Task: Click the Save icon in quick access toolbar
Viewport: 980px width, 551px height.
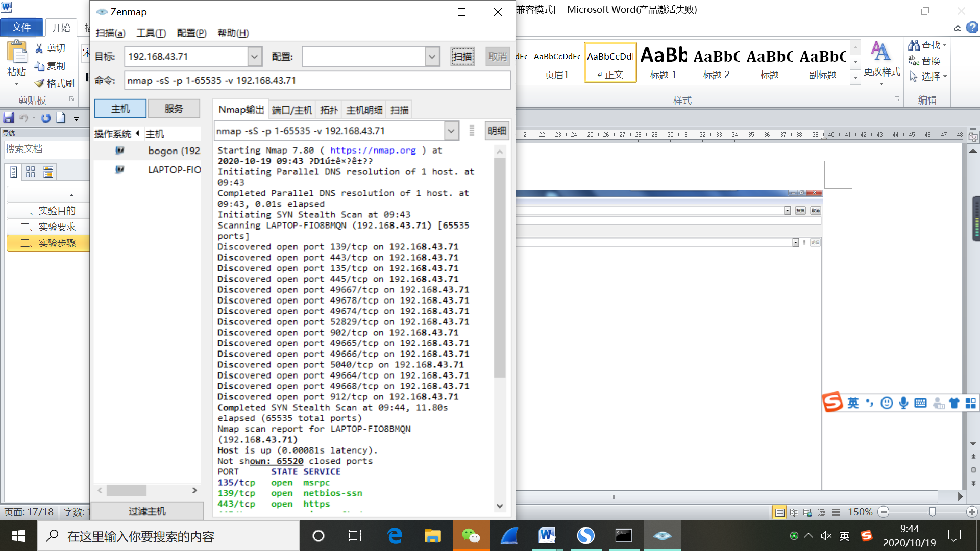Action: [8, 118]
